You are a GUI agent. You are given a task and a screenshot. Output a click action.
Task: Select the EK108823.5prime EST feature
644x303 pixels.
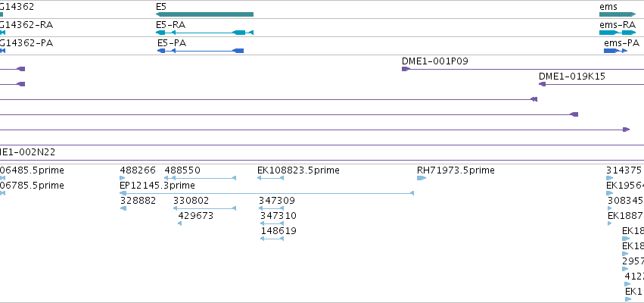(x=270, y=178)
